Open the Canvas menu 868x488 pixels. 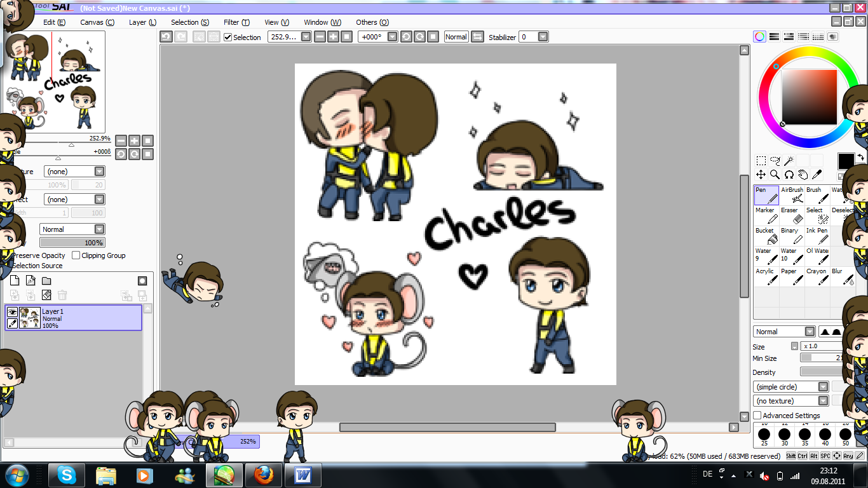[x=97, y=22]
